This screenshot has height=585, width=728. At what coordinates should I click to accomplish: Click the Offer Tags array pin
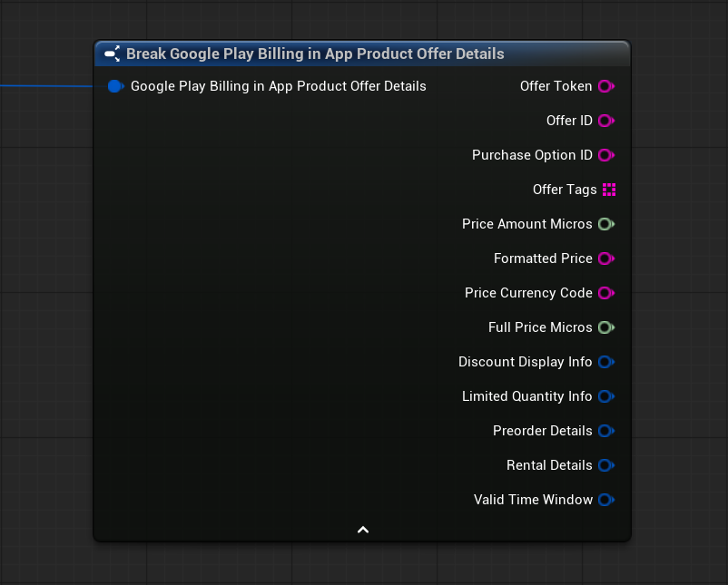(x=609, y=190)
